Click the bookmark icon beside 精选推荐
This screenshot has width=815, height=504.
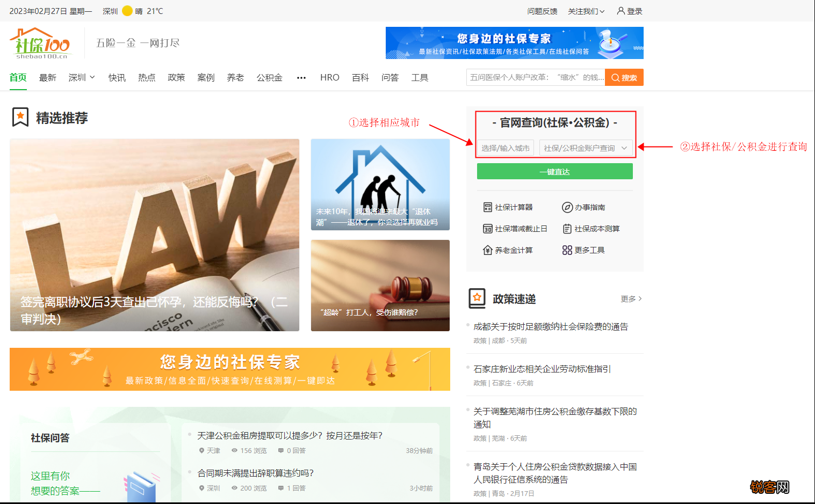19,117
